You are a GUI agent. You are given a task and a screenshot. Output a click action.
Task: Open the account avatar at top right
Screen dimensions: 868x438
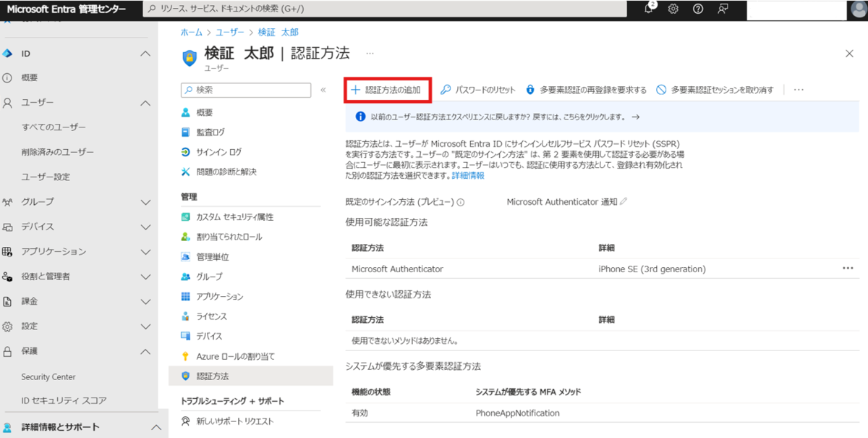[x=858, y=9]
